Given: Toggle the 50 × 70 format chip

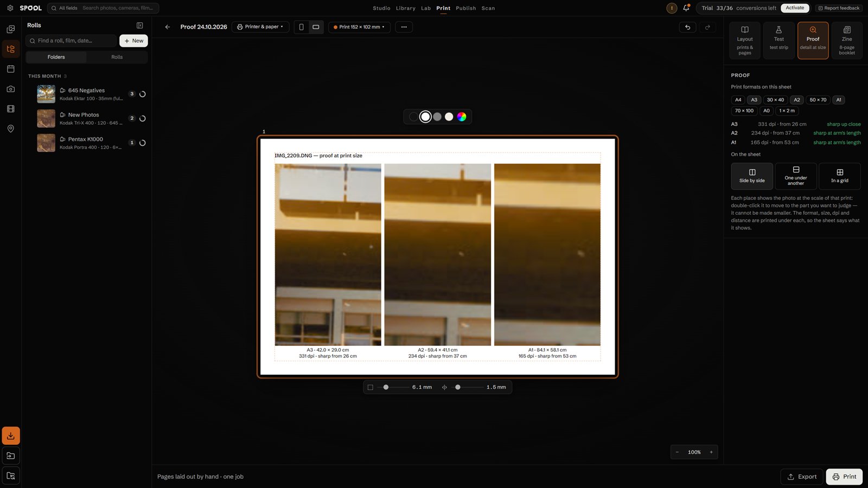Looking at the screenshot, I should (818, 100).
